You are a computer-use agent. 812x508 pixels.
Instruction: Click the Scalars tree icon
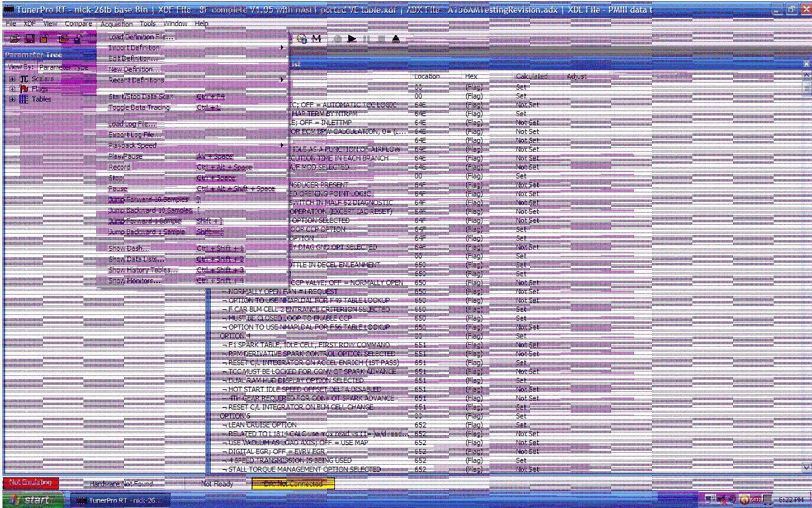tap(24, 79)
